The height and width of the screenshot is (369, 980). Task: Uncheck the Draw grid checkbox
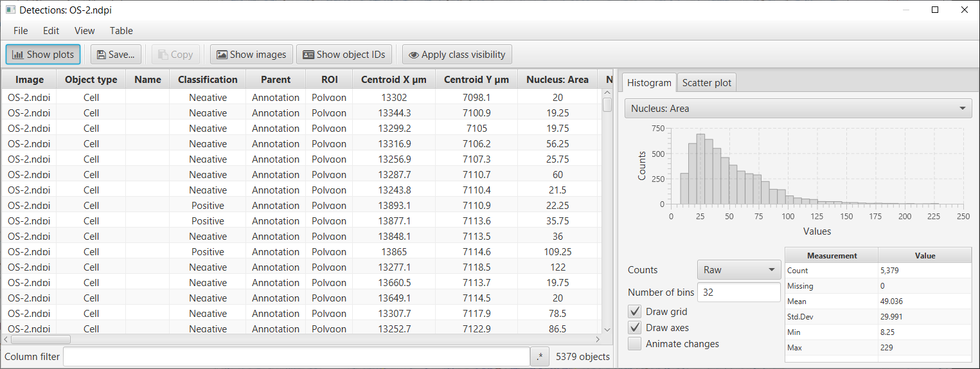[x=635, y=312]
